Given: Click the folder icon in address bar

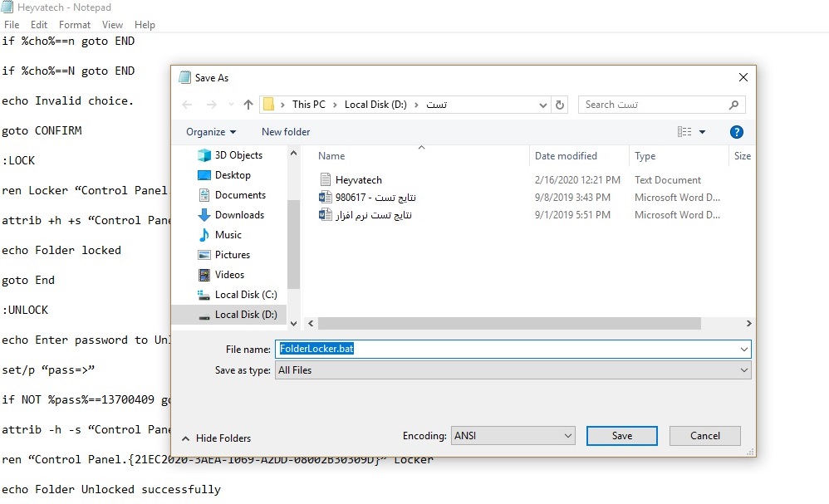Looking at the screenshot, I should 268,105.
